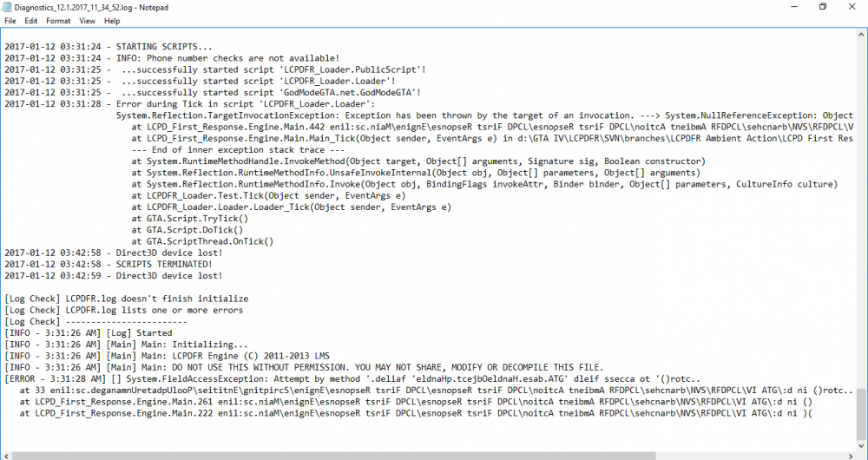
Task: Click 'LCPDFR Engine (C) 2011-2013 LMS' line
Action: [x=168, y=356]
